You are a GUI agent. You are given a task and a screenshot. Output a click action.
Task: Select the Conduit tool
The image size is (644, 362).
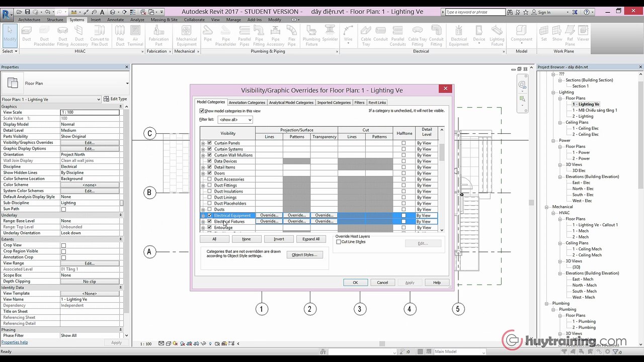pyautogui.click(x=380, y=35)
